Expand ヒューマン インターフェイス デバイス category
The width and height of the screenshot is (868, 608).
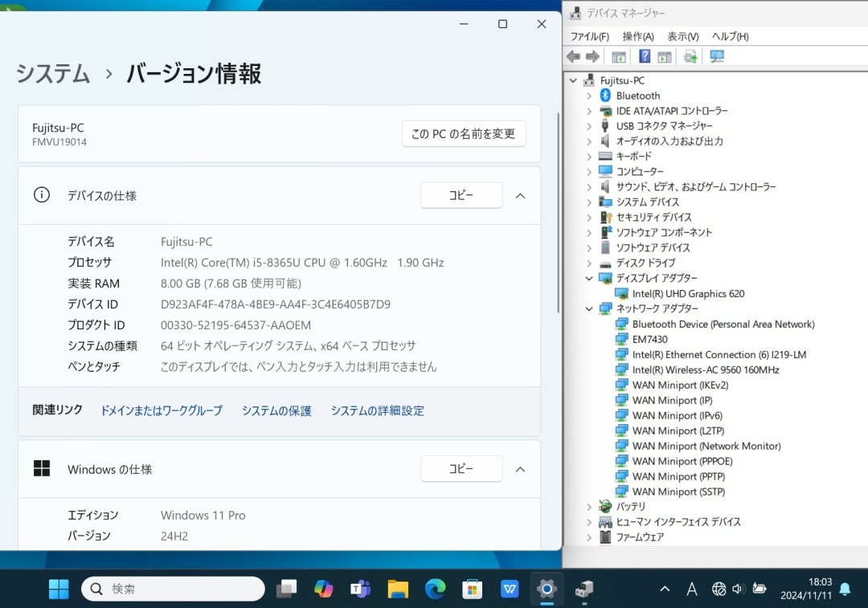tap(589, 522)
